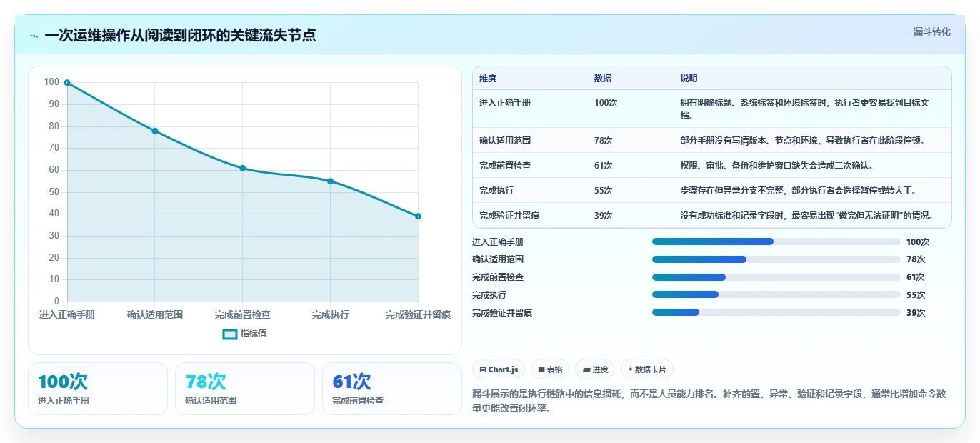Select the 进度 chip

tap(595, 369)
